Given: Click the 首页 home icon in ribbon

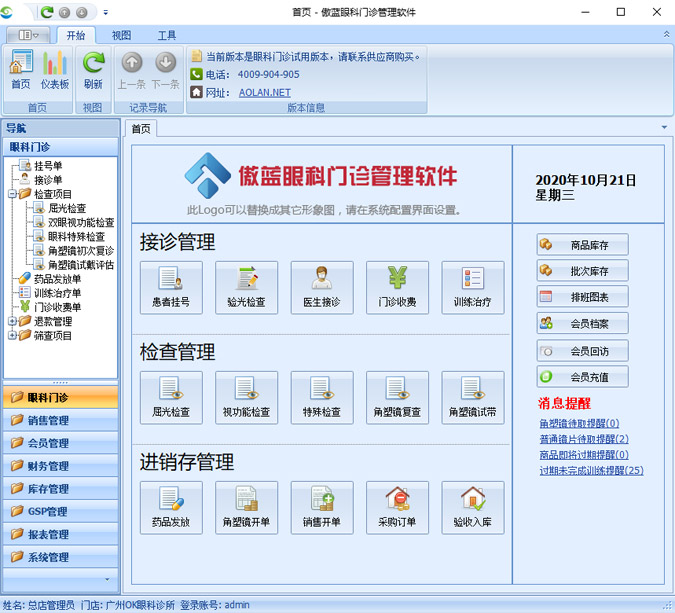Looking at the screenshot, I should (x=21, y=68).
